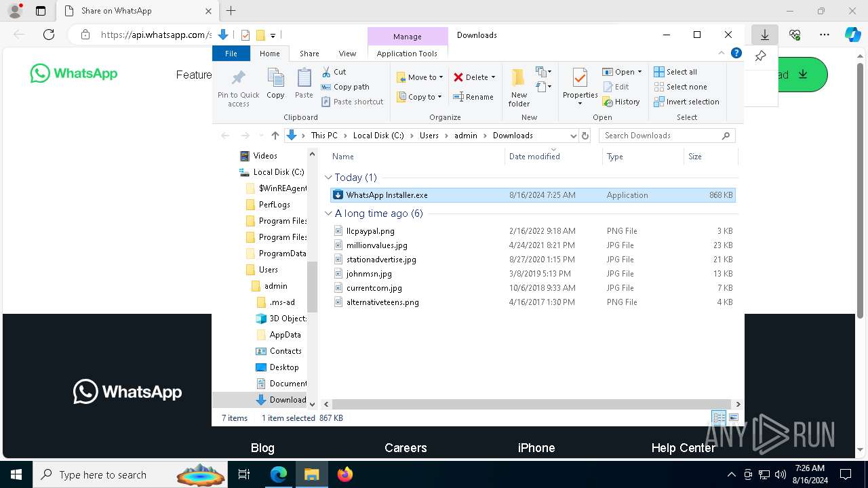Open Firefox from the taskbar
The height and width of the screenshot is (488, 868).
[x=345, y=474]
